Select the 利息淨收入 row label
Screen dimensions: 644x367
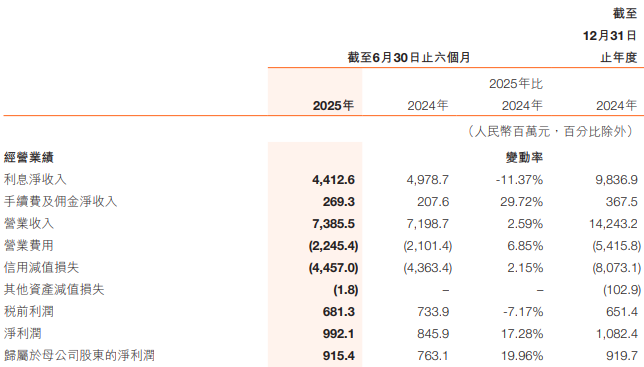(35, 179)
